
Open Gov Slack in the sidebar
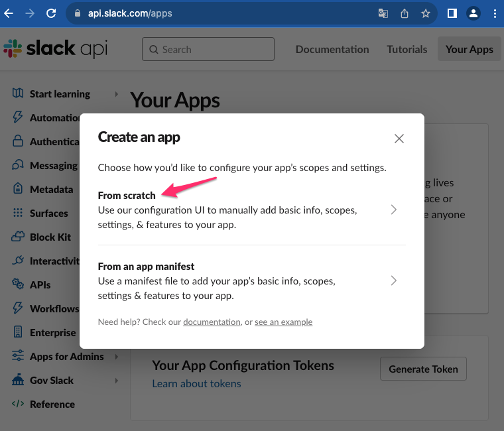click(52, 381)
